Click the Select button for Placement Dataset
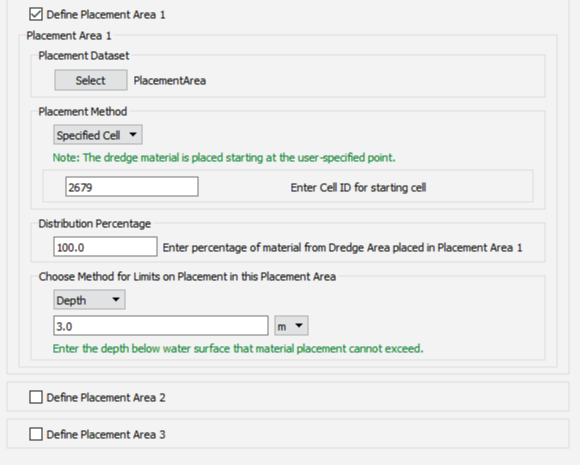 tap(91, 80)
